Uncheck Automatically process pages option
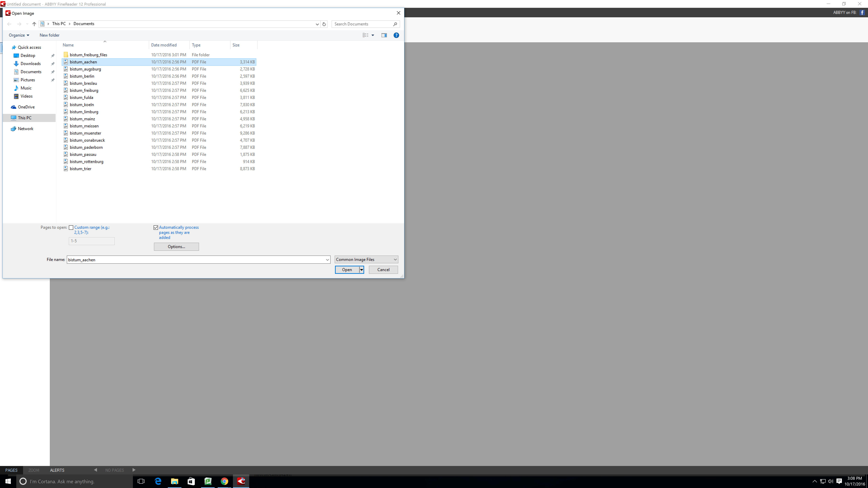Viewport: 868px width, 488px height. (156, 228)
